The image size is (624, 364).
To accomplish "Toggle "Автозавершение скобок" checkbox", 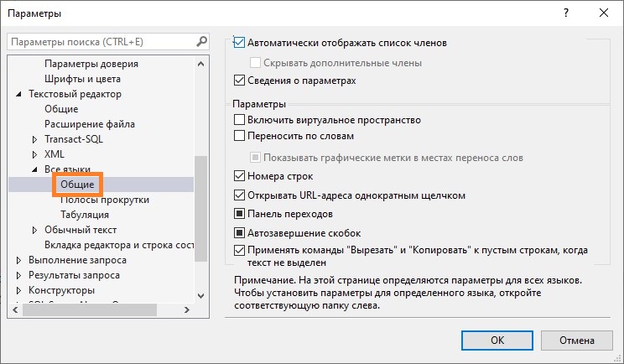I will (x=239, y=232).
